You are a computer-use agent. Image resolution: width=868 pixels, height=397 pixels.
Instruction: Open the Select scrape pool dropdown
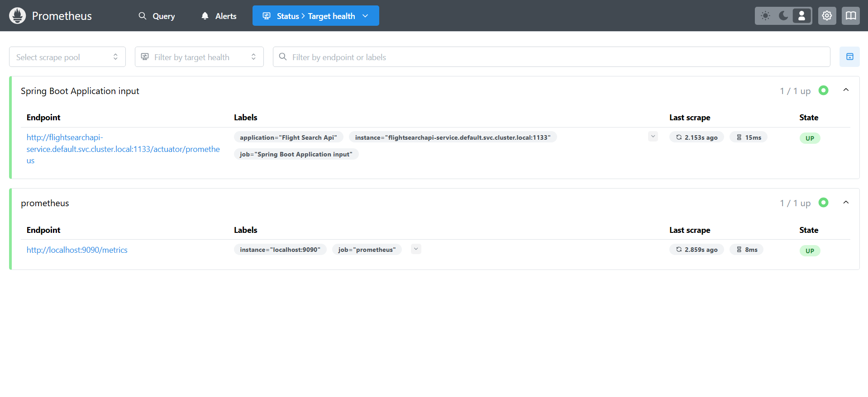point(67,57)
